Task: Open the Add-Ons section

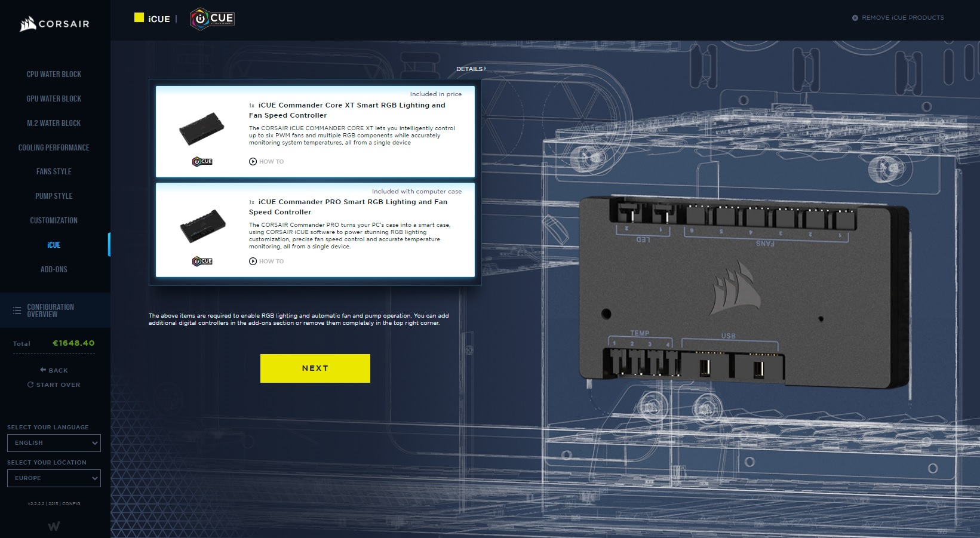Action: 54,269
